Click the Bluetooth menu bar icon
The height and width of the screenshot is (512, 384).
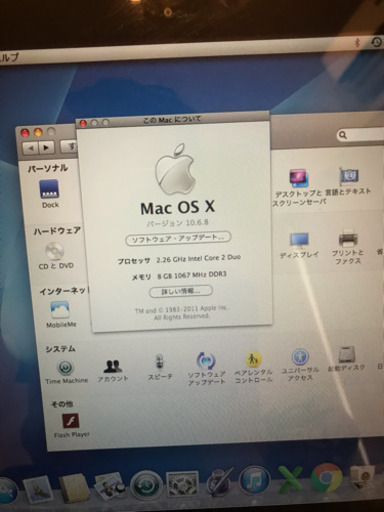pyautogui.click(x=357, y=43)
